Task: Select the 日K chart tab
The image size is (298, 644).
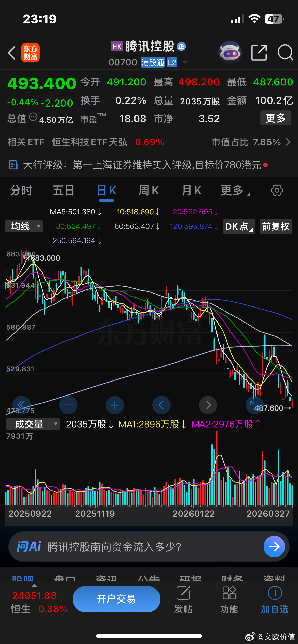Action: (x=106, y=190)
